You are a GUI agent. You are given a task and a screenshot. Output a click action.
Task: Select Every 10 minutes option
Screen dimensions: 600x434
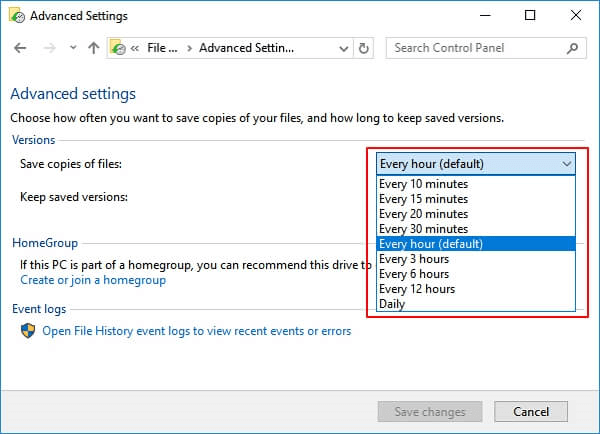pyautogui.click(x=424, y=184)
